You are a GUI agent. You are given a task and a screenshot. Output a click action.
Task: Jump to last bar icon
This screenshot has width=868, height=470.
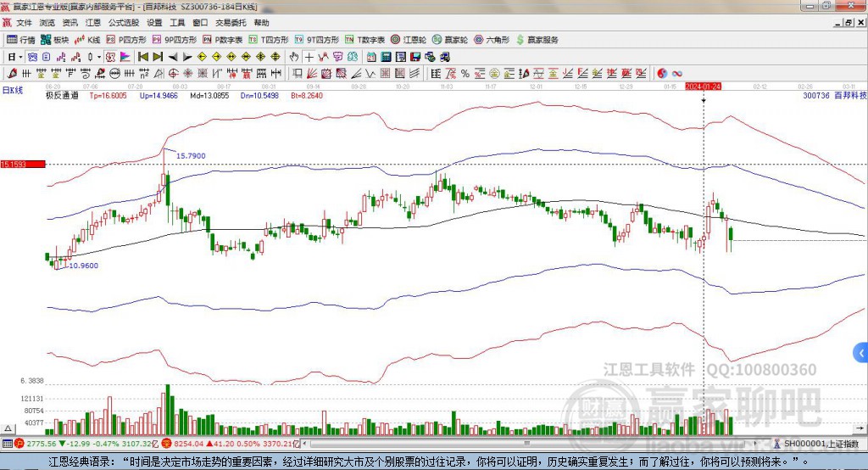(x=158, y=57)
